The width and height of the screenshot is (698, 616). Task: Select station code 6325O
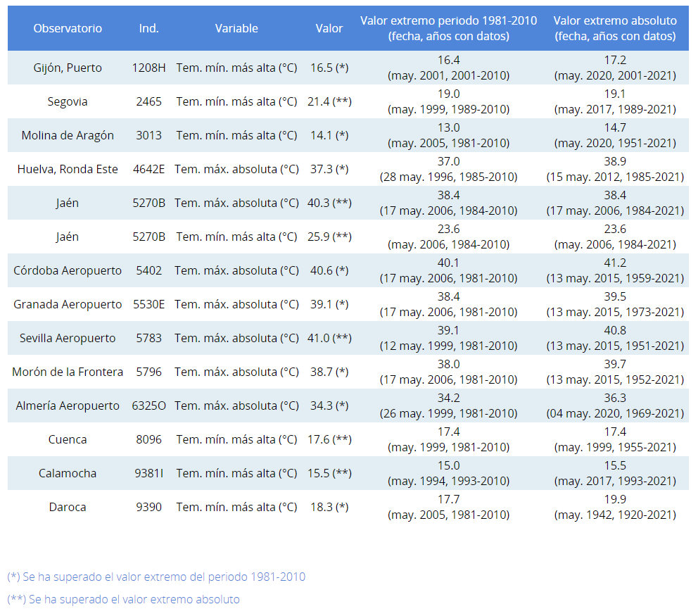pos(148,406)
